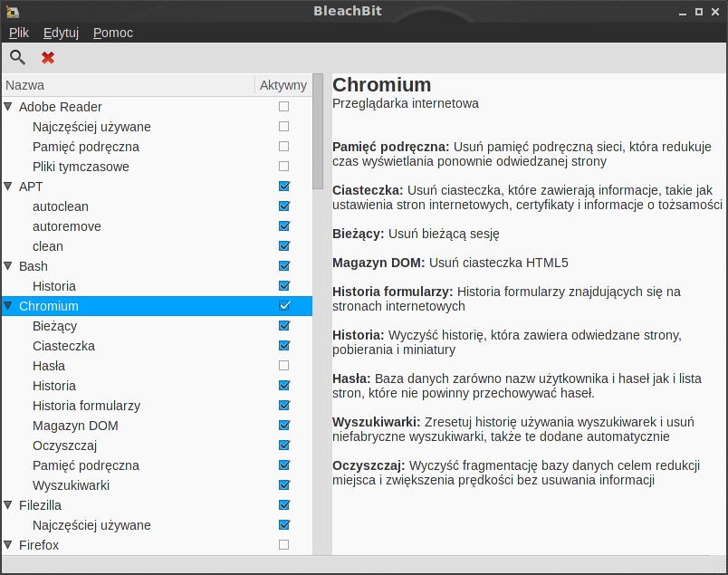The image size is (728, 575).
Task: Collapse the APT tree node
Action: (8, 187)
